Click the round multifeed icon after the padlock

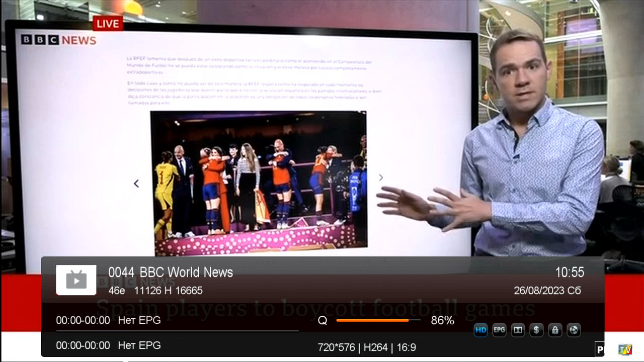point(574,330)
